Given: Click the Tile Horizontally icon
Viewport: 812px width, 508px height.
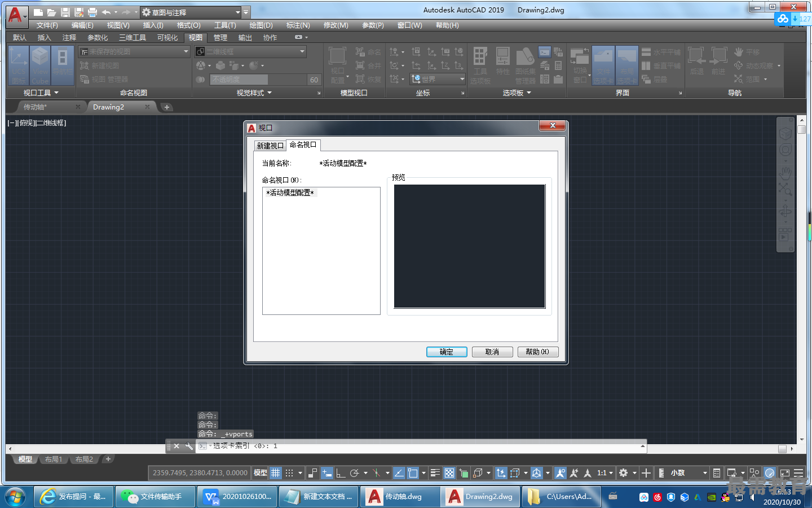Looking at the screenshot, I should click(x=661, y=52).
